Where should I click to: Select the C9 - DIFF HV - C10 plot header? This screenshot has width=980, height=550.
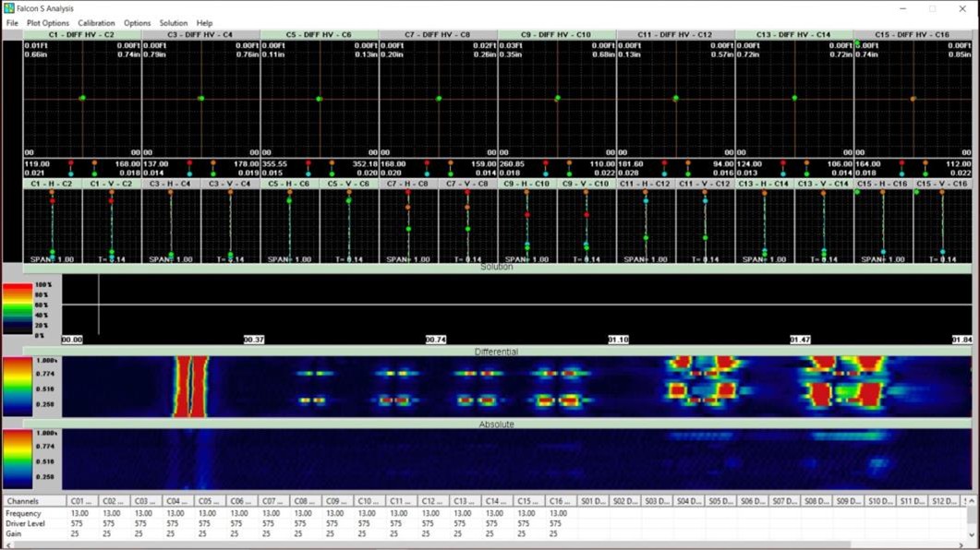tap(557, 35)
